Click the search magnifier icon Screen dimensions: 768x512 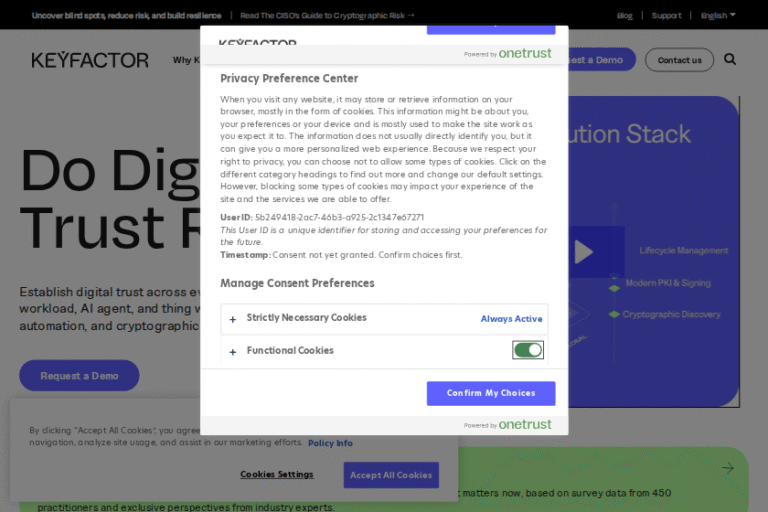point(730,60)
